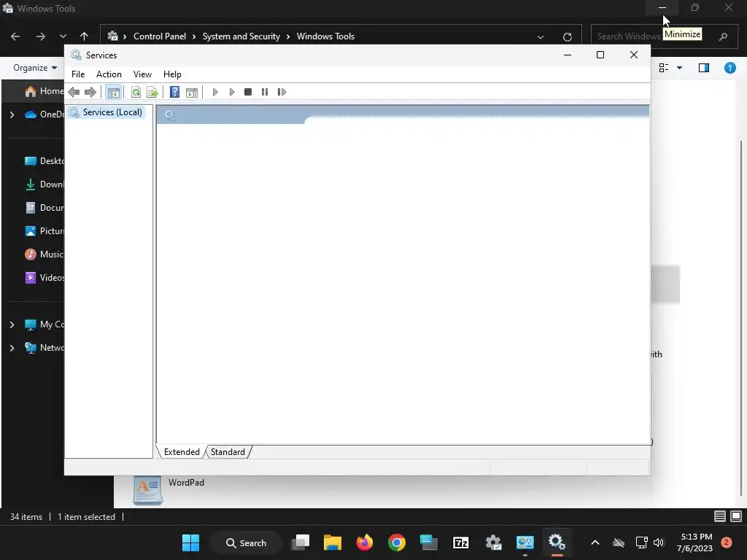Select Videos in navigation pane
This screenshot has height=560, width=747.
pos(44,278)
